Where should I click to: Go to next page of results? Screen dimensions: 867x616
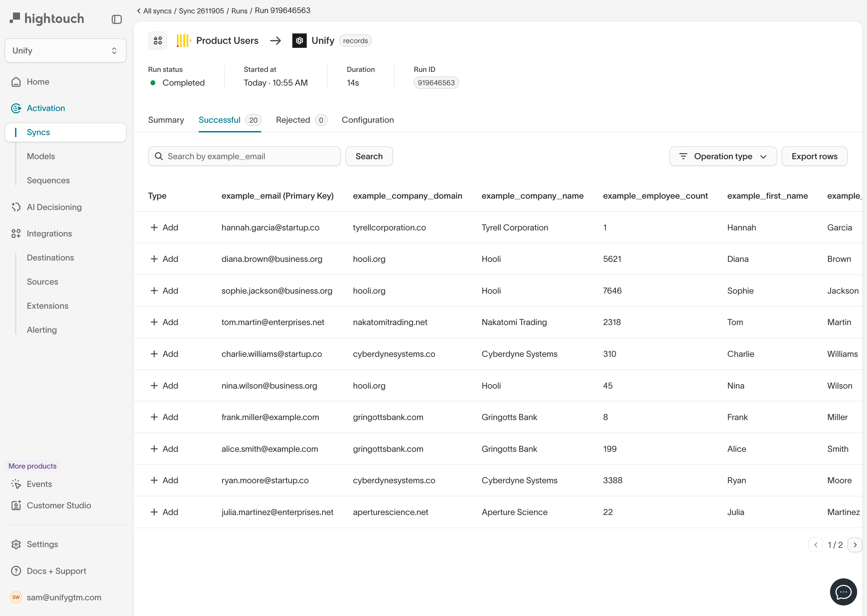click(855, 545)
